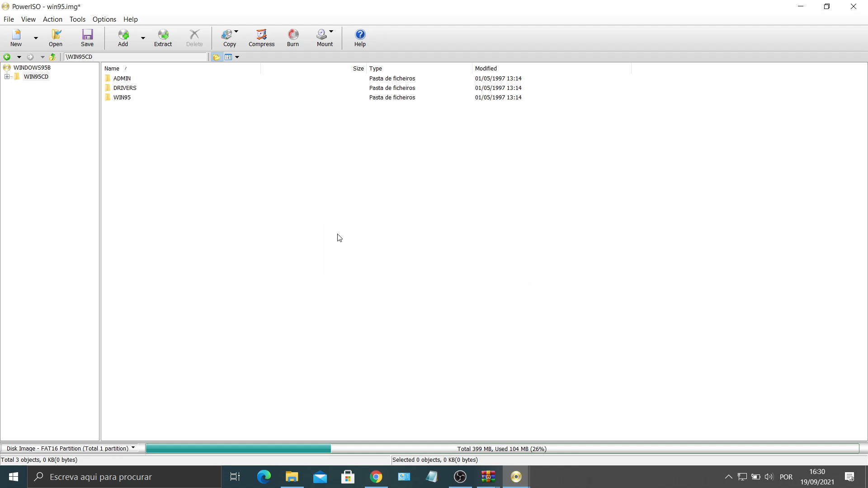Viewport: 868px width, 488px height.
Task: Sort by Modified column header
Action: coord(552,68)
